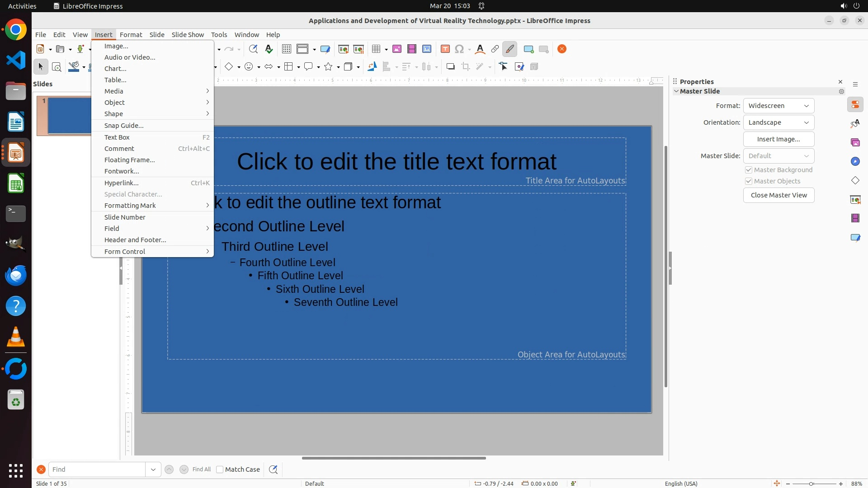Open Orientation dropdown showing Landscape
Viewport: 868px width, 488px height.
pyautogui.click(x=778, y=122)
